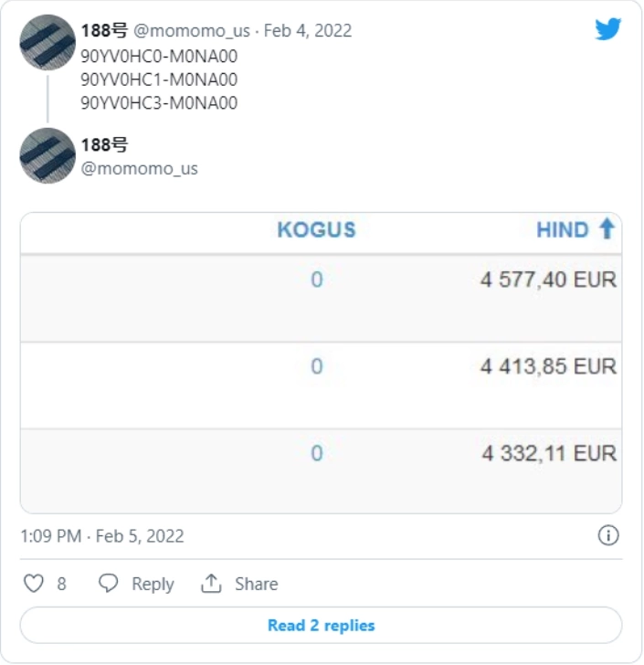The width and height of the screenshot is (644, 665).
Task: Click Read 2 replies button
Action: (x=322, y=625)
